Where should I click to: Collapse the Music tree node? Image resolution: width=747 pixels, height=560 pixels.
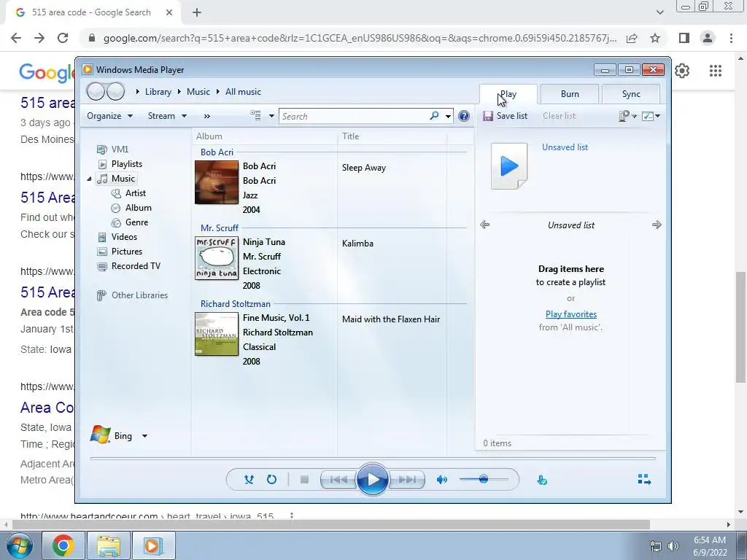click(89, 179)
